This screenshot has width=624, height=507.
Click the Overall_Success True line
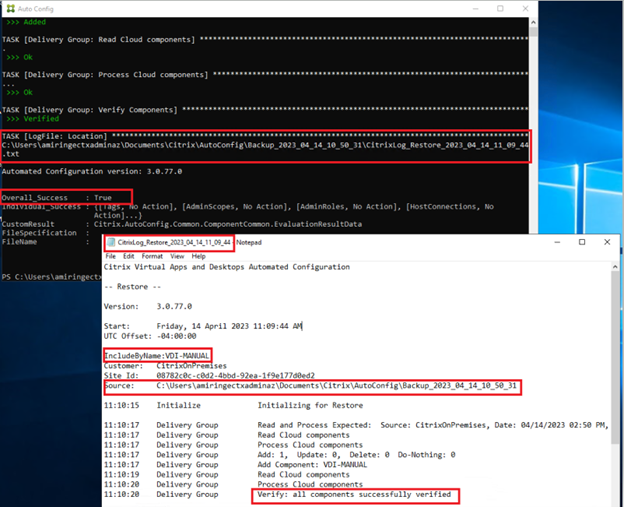[x=57, y=197]
